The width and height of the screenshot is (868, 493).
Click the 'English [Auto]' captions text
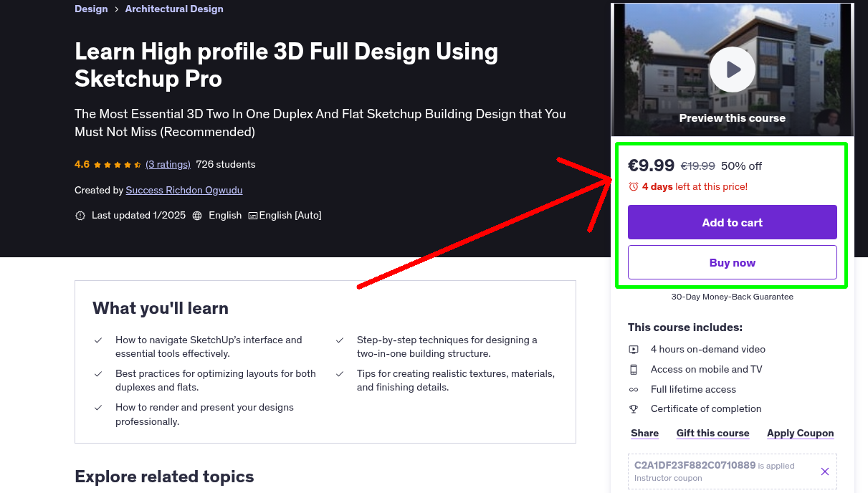(290, 215)
